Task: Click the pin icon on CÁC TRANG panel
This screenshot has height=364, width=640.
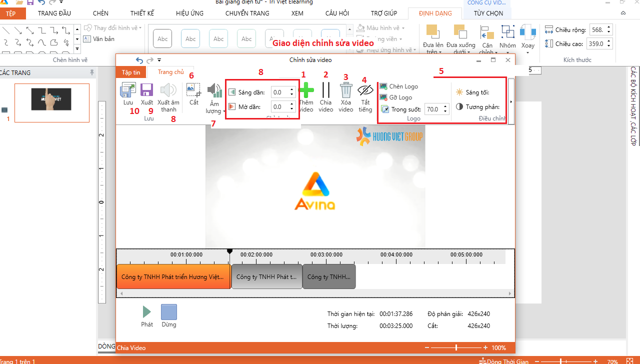Action: (x=91, y=73)
